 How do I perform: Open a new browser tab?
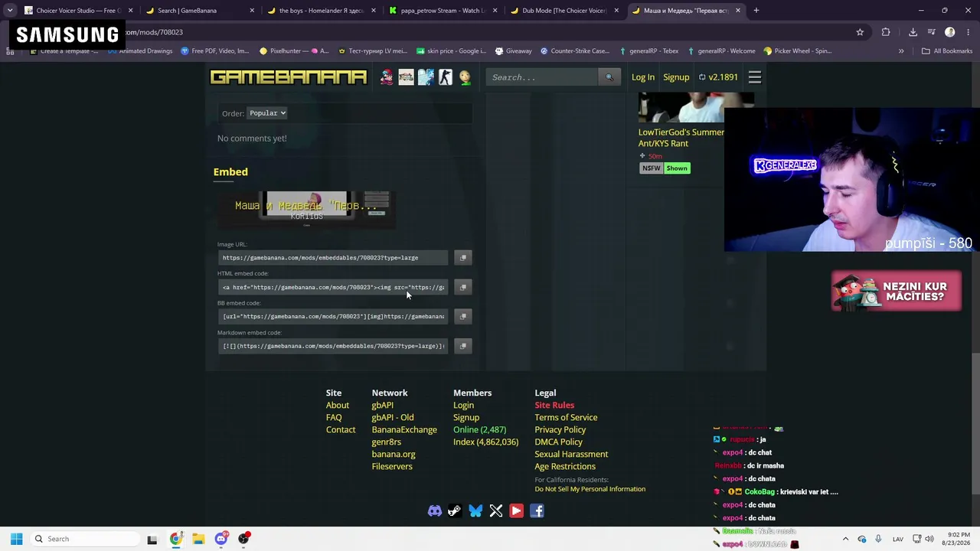pyautogui.click(x=756, y=11)
